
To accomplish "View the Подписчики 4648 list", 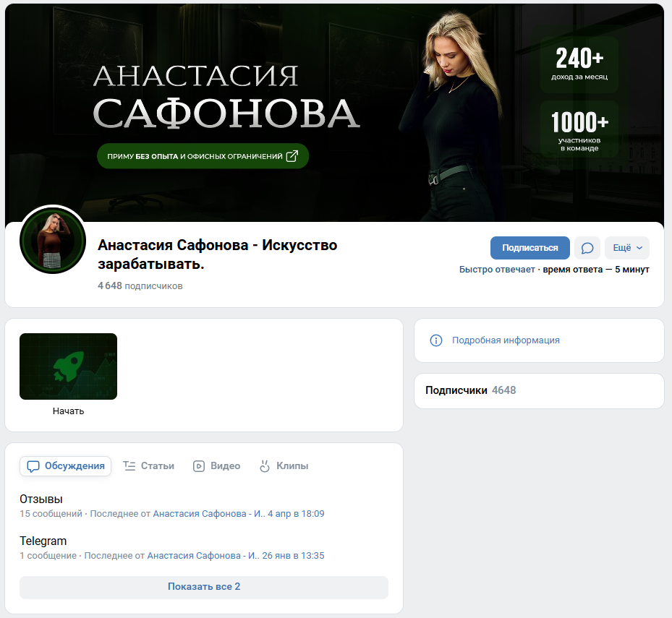I will coord(464,390).
